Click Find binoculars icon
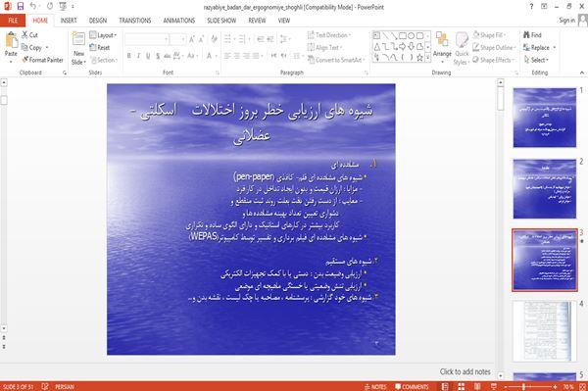The width and height of the screenshot is (588, 391). point(526,35)
